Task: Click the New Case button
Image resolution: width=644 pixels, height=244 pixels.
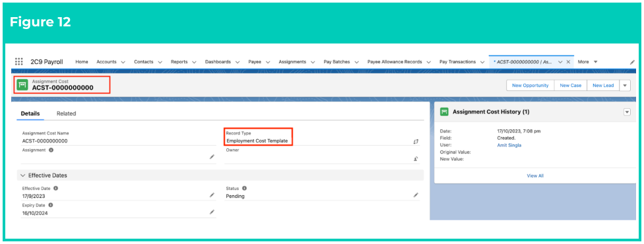Action: (x=571, y=86)
